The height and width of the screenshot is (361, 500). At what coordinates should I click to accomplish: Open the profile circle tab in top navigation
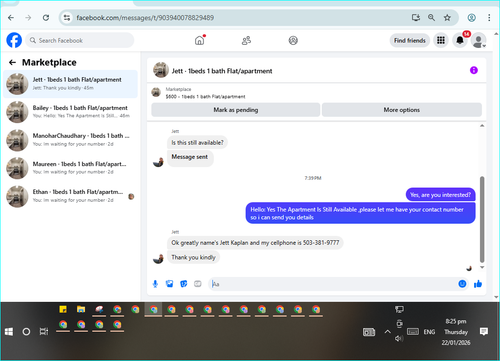[293, 41]
